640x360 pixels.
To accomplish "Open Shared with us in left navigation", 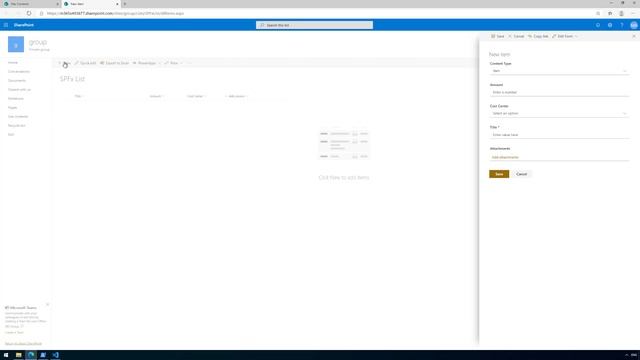I will tap(19, 89).
